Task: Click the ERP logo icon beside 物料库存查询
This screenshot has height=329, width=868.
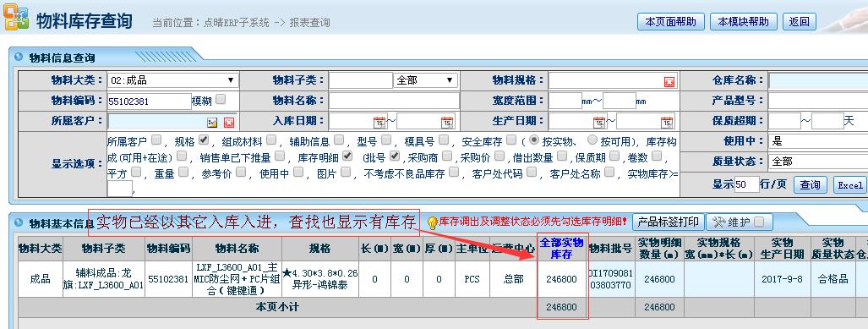Action: tap(16, 18)
